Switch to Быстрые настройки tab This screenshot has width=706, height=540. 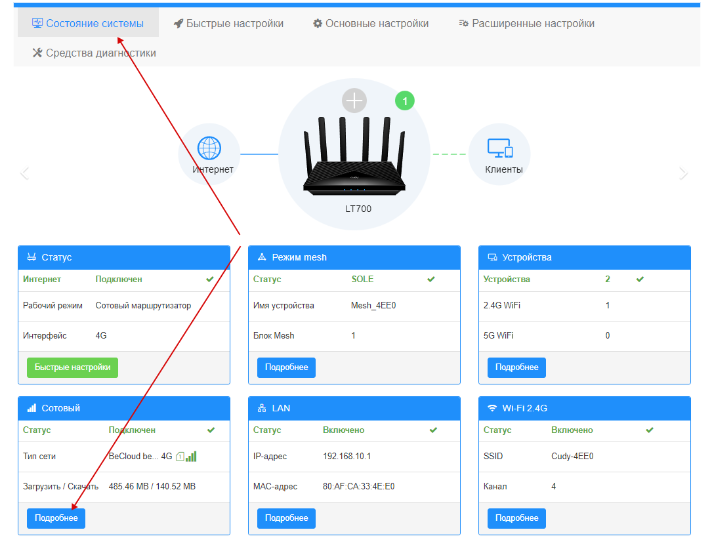(229, 23)
